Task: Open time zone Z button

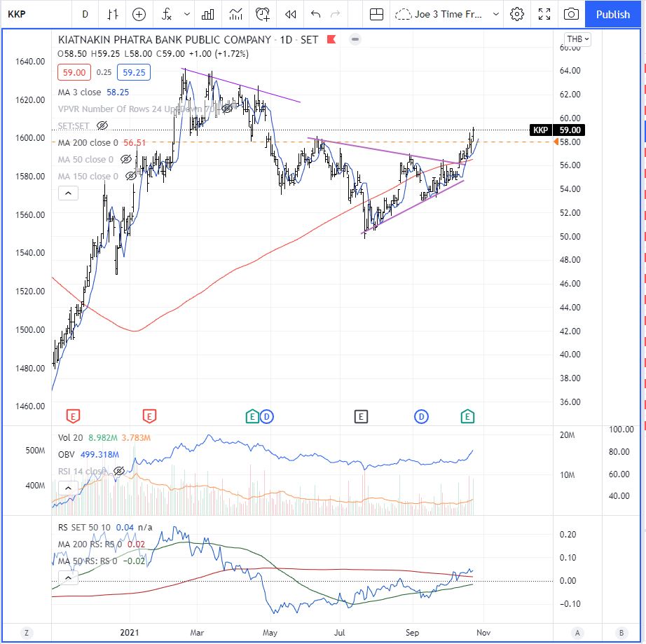Action: pyautogui.click(x=27, y=633)
